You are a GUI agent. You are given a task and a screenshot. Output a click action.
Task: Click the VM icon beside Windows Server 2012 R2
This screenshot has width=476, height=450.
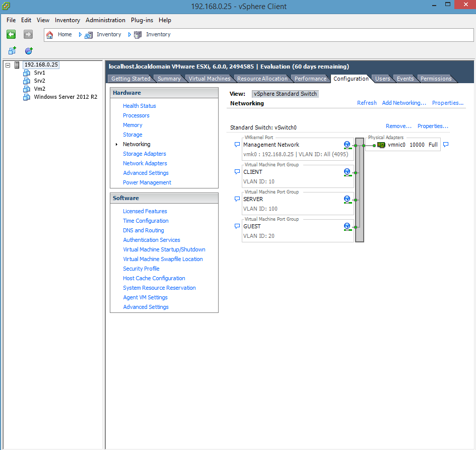pyautogui.click(x=27, y=97)
